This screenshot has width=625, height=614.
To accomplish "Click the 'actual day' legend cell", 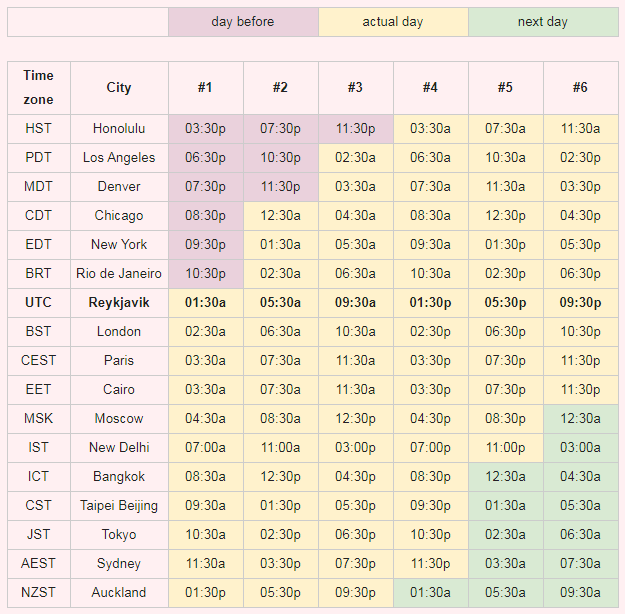I will (x=393, y=22).
